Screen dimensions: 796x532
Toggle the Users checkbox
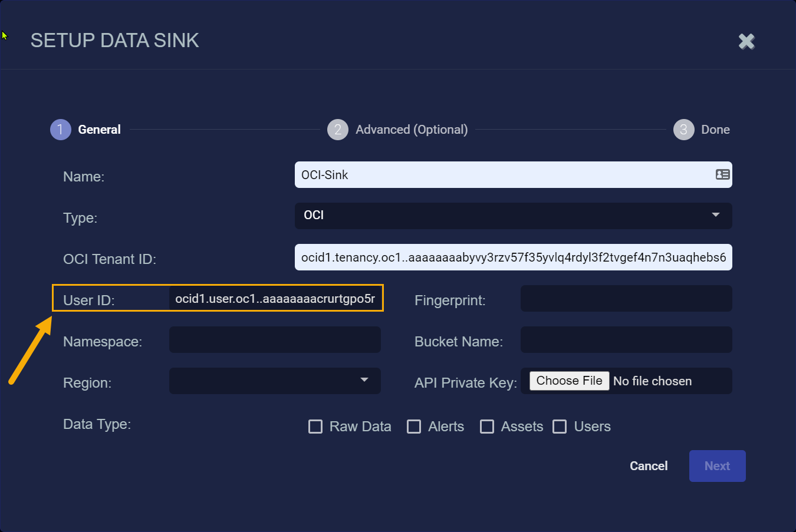click(x=560, y=427)
